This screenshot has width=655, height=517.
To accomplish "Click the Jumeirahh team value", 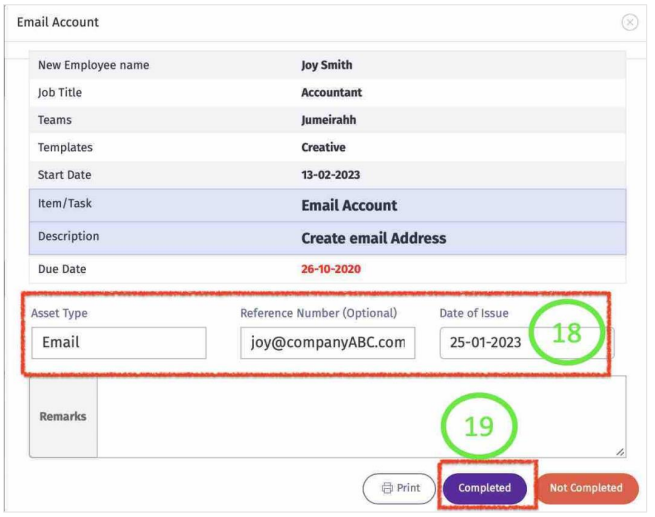I will pos(330,120).
